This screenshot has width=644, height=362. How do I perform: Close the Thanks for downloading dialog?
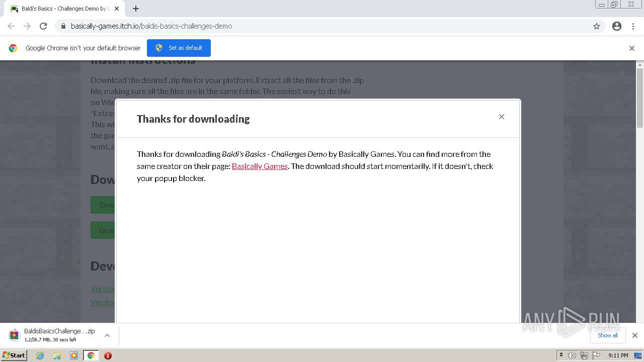pyautogui.click(x=502, y=117)
